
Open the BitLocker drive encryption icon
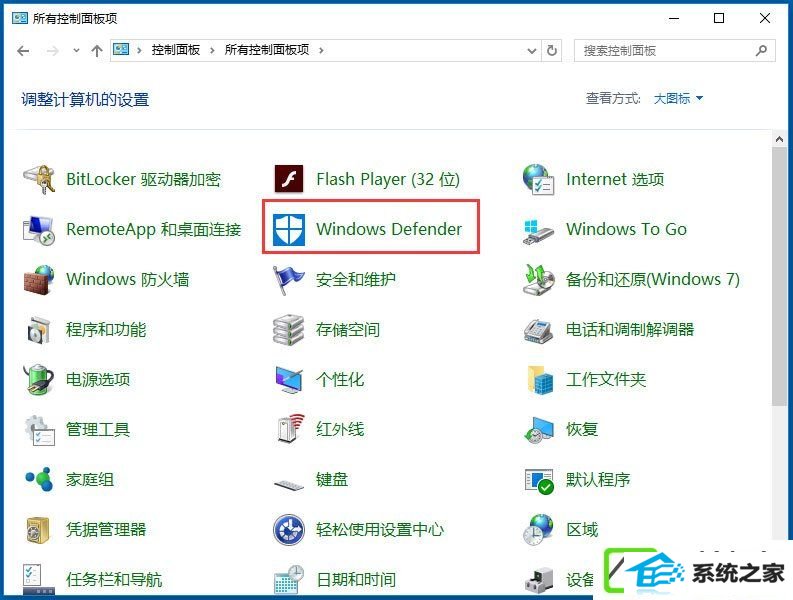[39, 179]
